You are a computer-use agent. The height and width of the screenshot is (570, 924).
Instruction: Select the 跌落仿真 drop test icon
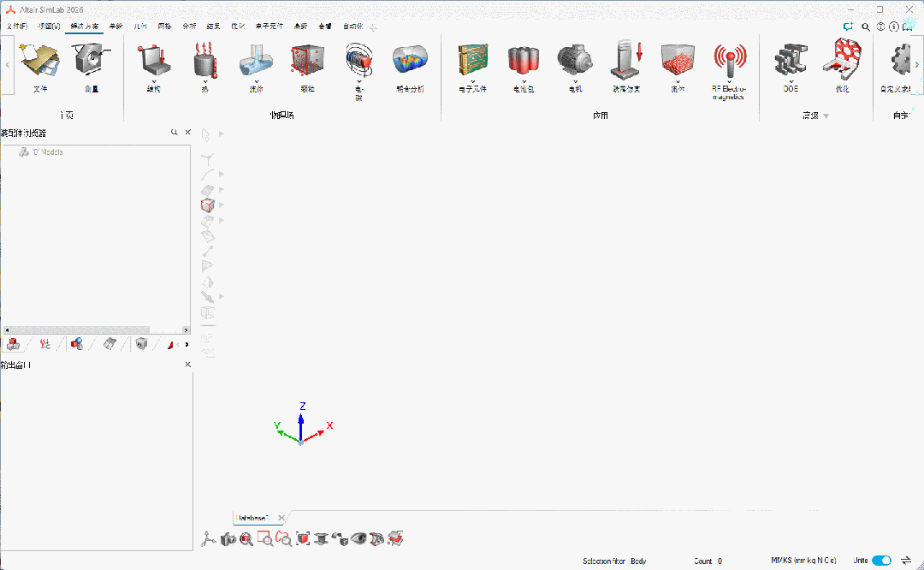pyautogui.click(x=626, y=60)
